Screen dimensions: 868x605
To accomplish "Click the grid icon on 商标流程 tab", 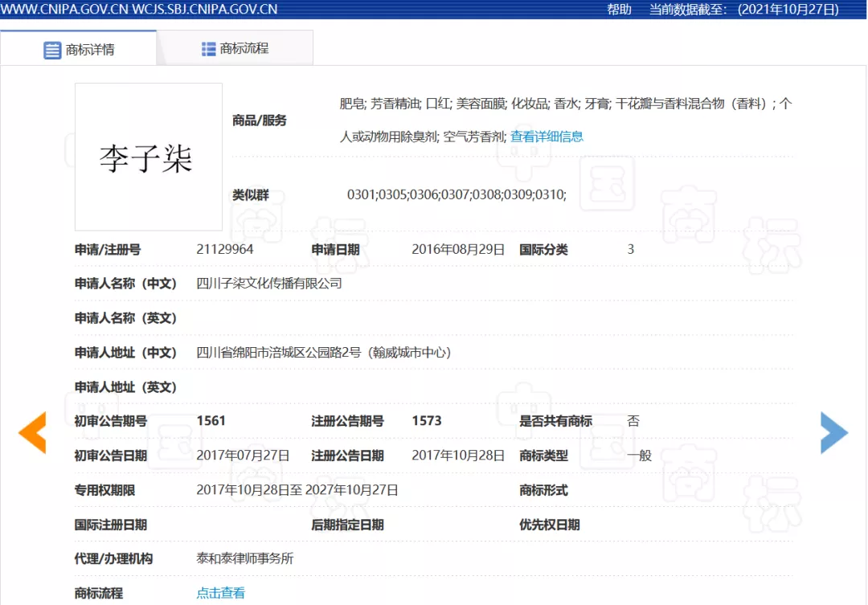I will pos(207,47).
